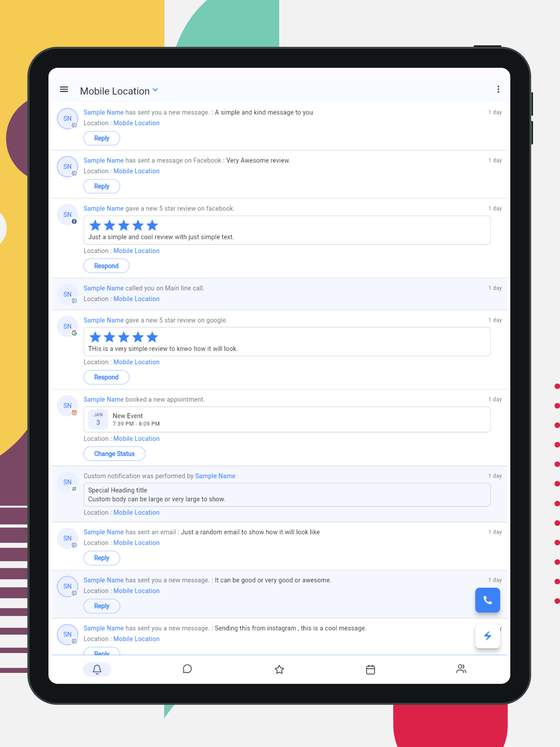This screenshot has height=747, width=560.
Task: Click the SN avatar of the first message
Action: [x=68, y=119]
